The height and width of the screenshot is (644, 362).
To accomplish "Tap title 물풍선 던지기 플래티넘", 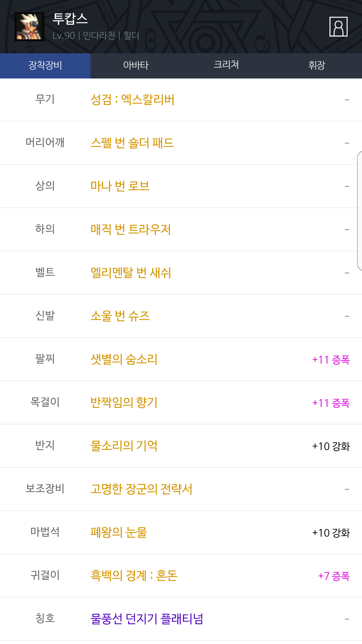I will tap(147, 619).
